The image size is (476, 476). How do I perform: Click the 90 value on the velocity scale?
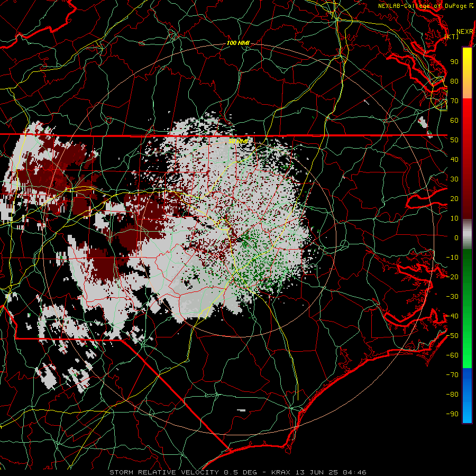coord(454,62)
